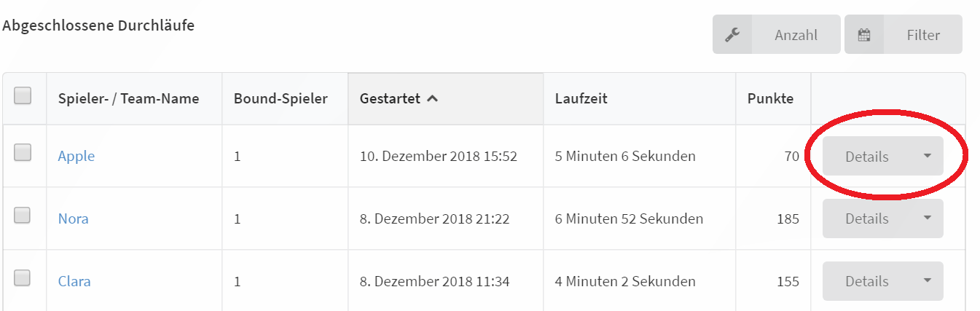Open the Clara player link
Image resolution: width=980 pixels, height=311 pixels.
[74, 281]
